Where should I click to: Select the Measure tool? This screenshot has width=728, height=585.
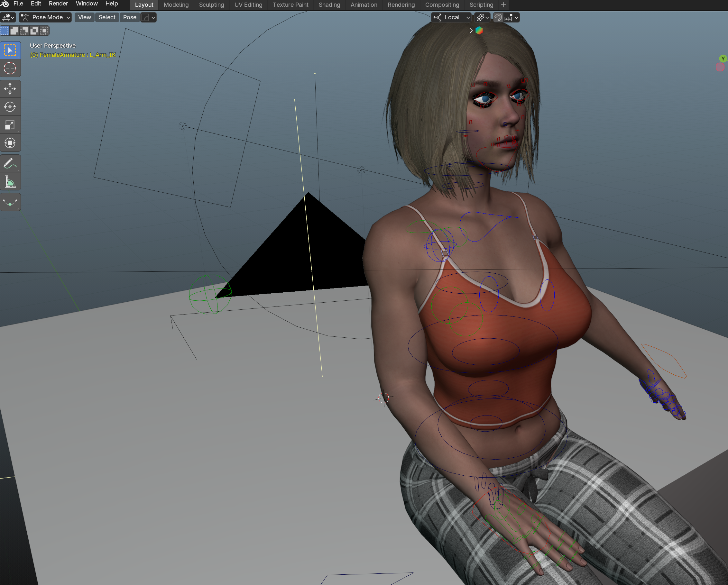(10, 182)
